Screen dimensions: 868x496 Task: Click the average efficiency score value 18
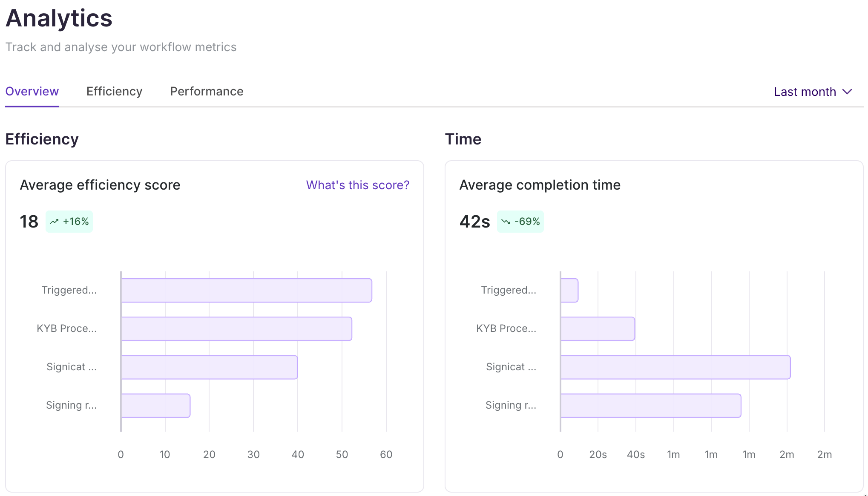click(x=29, y=221)
